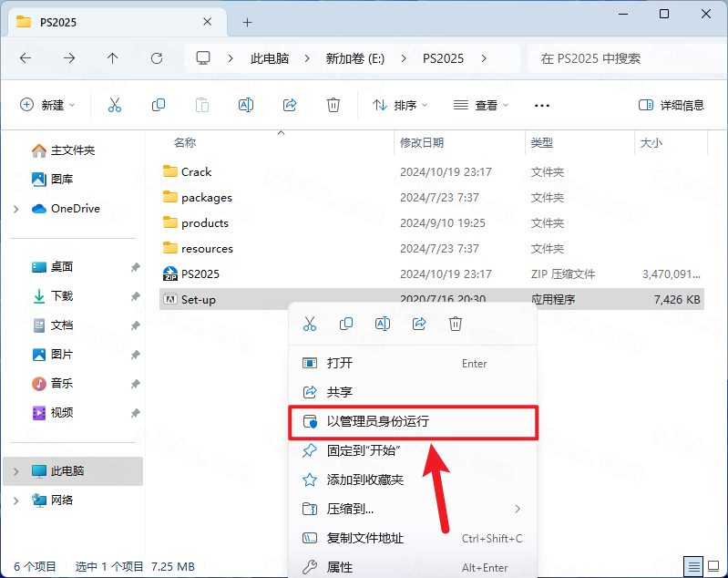
Task: Switch to large icons view in status bar
Action: (x=714, y=566)
